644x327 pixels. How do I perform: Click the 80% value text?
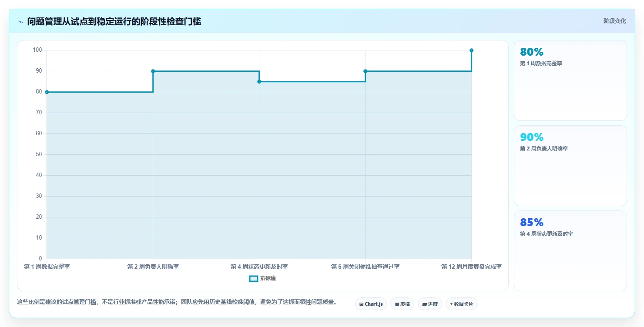pos(532,52)
